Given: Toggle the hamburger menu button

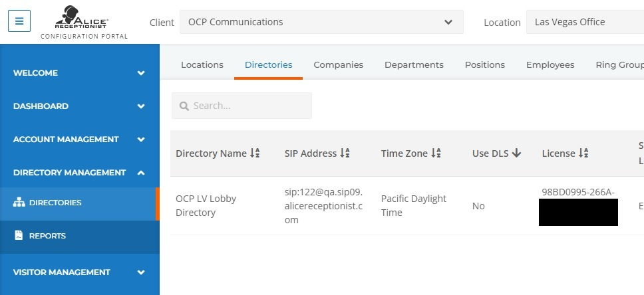Looking at the screenshot, I should [19, 21].
